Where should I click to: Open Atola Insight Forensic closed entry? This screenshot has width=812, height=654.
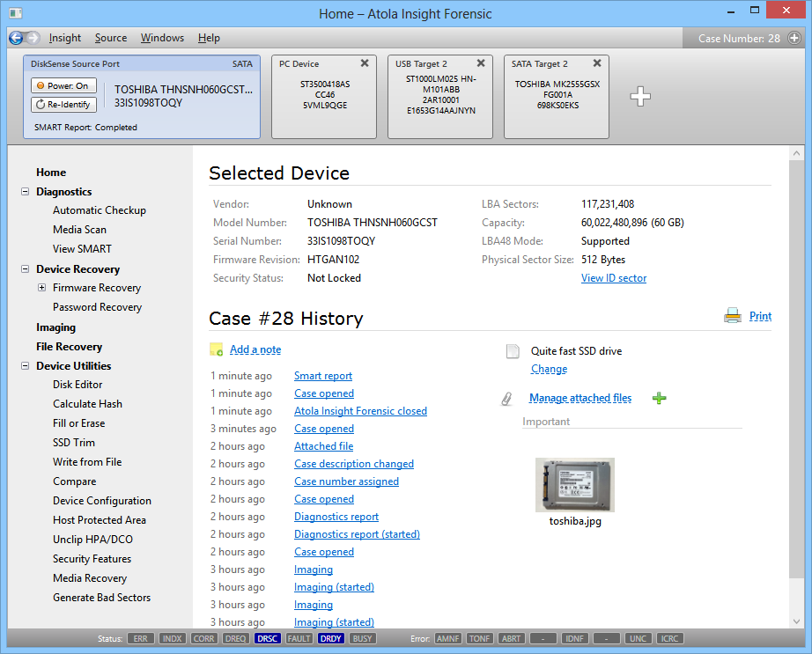point(360,411)
